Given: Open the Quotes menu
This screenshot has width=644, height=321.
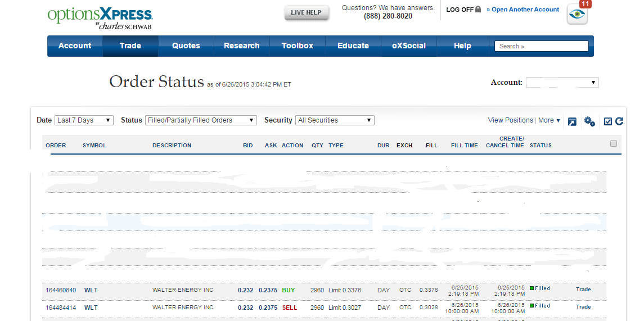Looking at the screenshot, I should click(x=186, y=46).
